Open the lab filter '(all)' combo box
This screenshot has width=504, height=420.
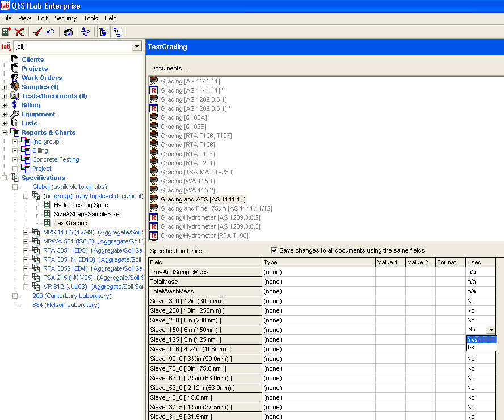coord(136,47)
